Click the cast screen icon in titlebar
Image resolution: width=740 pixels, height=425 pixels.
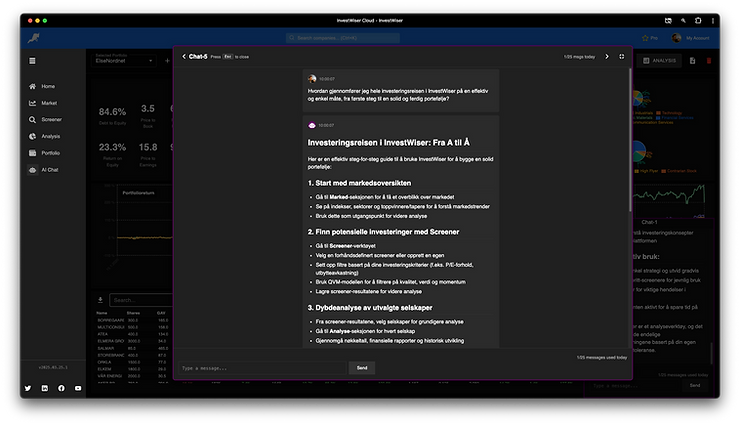coord(668,20)
